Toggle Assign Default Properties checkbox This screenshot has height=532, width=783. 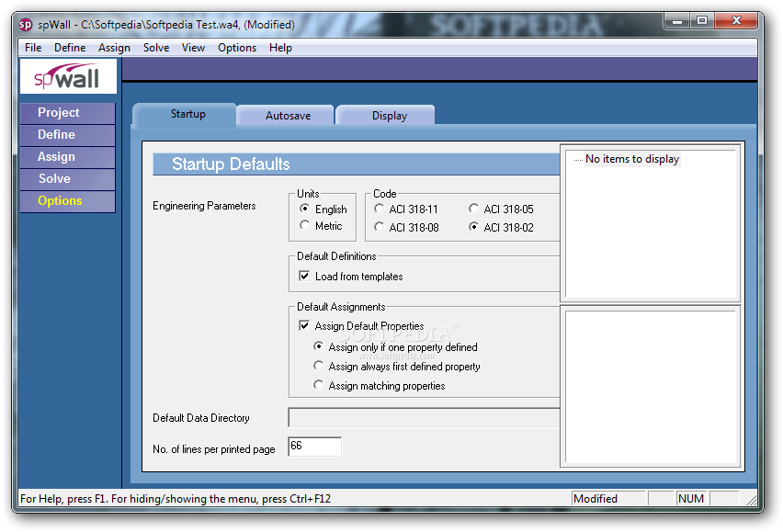tap(361, 326)
